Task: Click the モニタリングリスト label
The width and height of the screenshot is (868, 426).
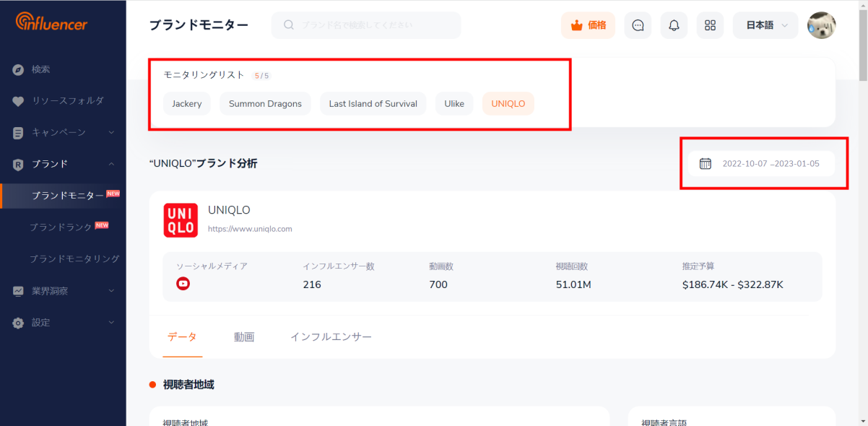Action: (x=204, y=75)
